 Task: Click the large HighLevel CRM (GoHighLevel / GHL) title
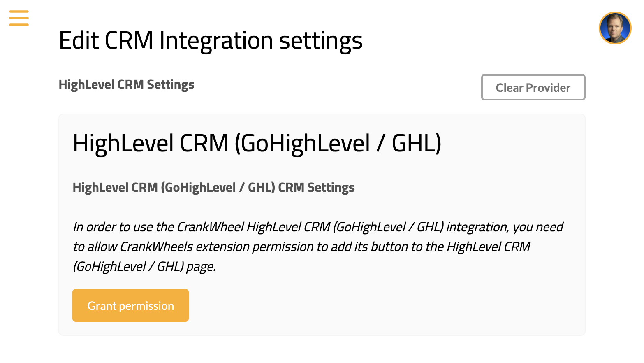click(257, 143)
